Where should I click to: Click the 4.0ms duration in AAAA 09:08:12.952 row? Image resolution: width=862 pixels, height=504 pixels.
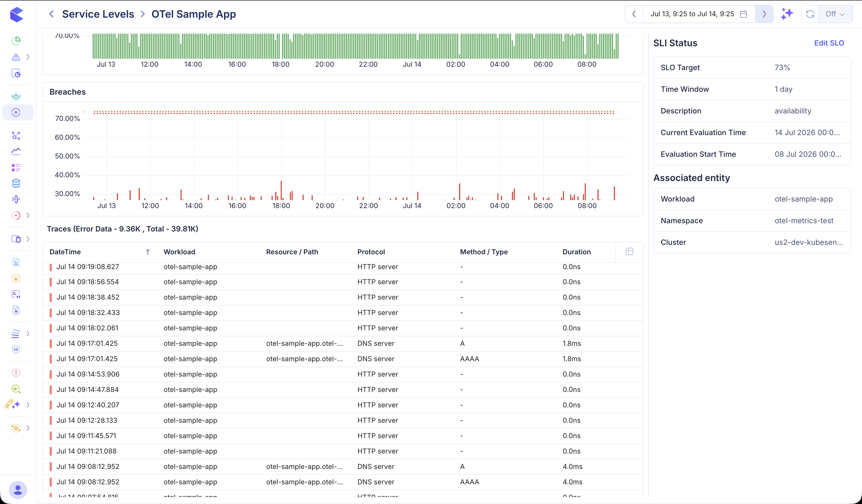572,482
